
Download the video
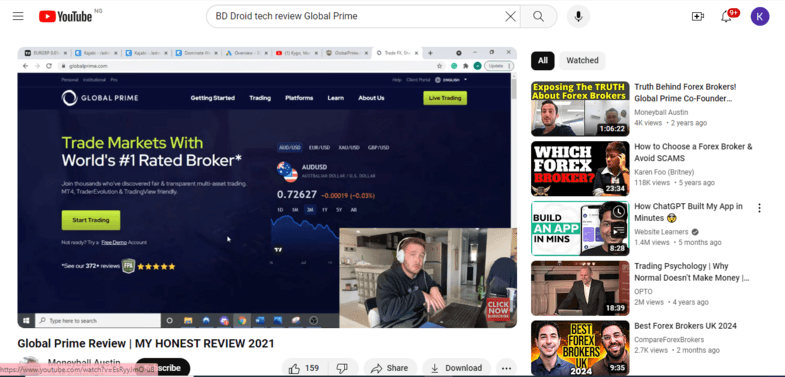pyautogui.click(x=456, y=368)
